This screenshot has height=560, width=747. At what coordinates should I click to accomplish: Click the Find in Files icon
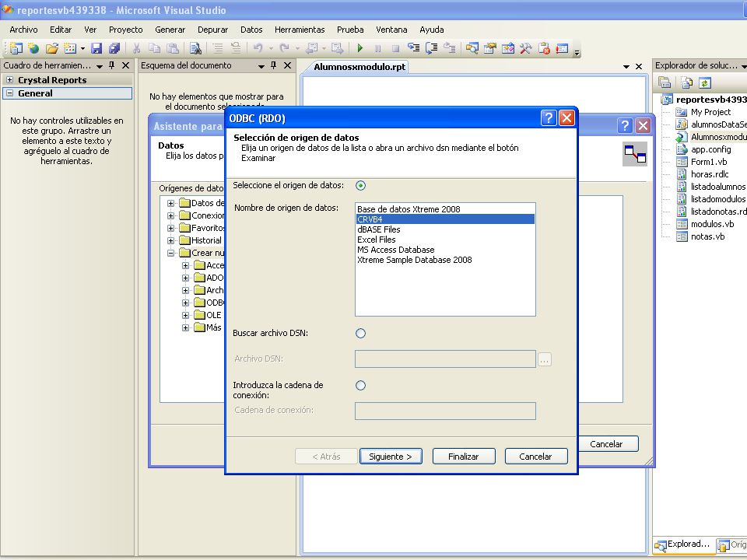click(x=195, y=48)
